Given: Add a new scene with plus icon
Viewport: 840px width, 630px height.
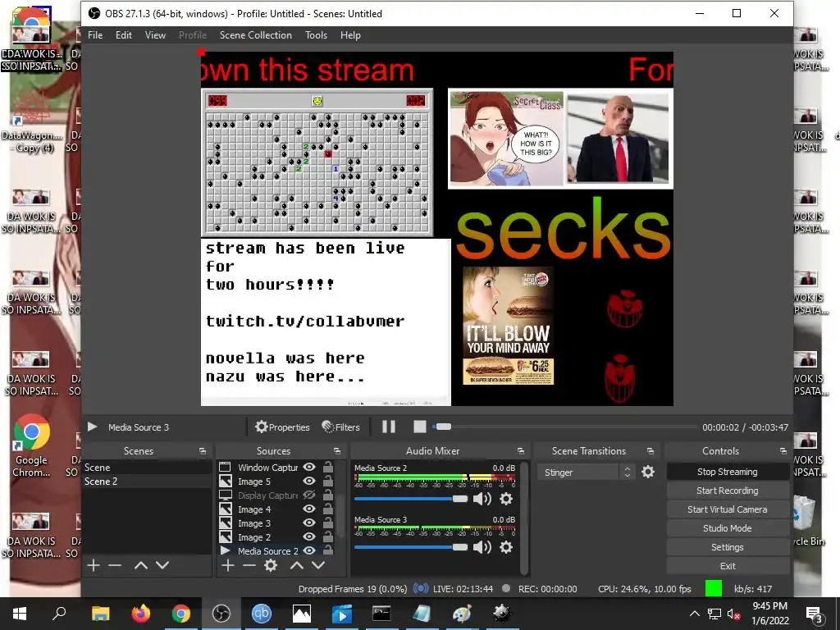Looking at the screenshot, I should pyautogui.click(x=94, y=565).
